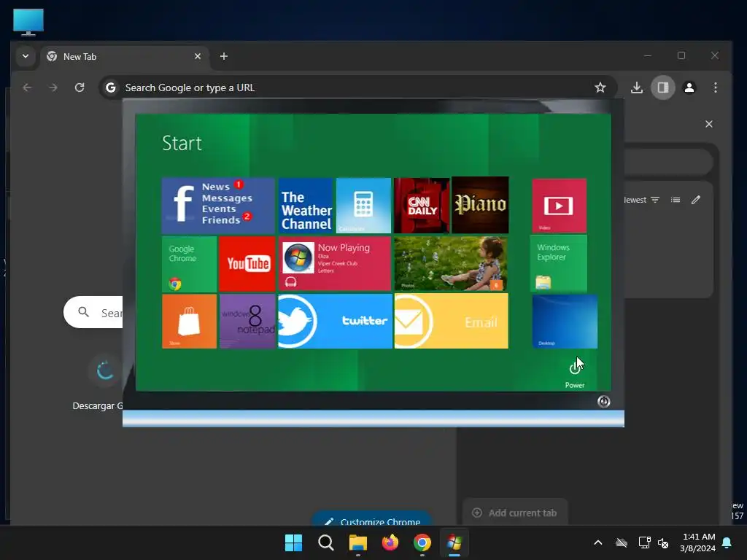Launch the Calculator tile
747x560 pixels.
tap(363, 206)
